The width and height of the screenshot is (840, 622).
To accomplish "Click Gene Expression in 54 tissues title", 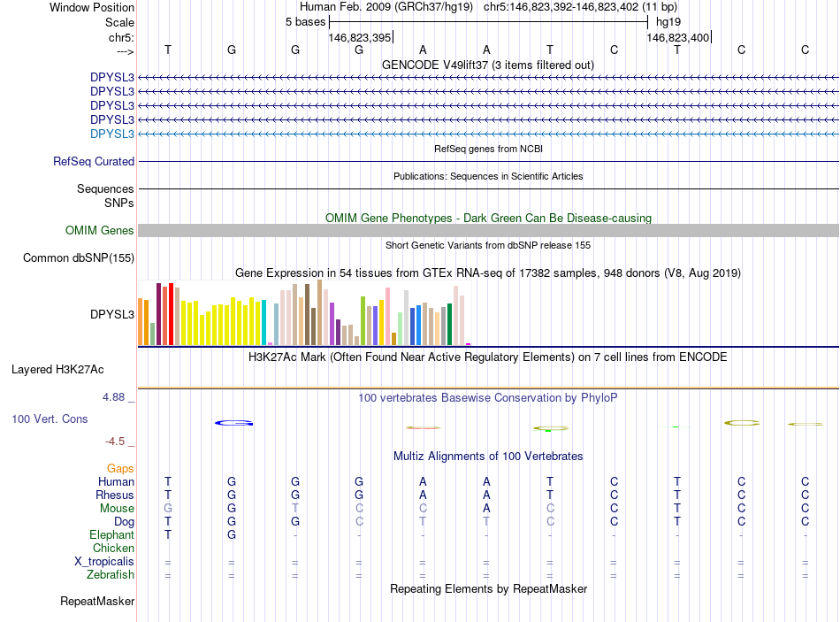I will pyautogui.click(x=488, y=273).
